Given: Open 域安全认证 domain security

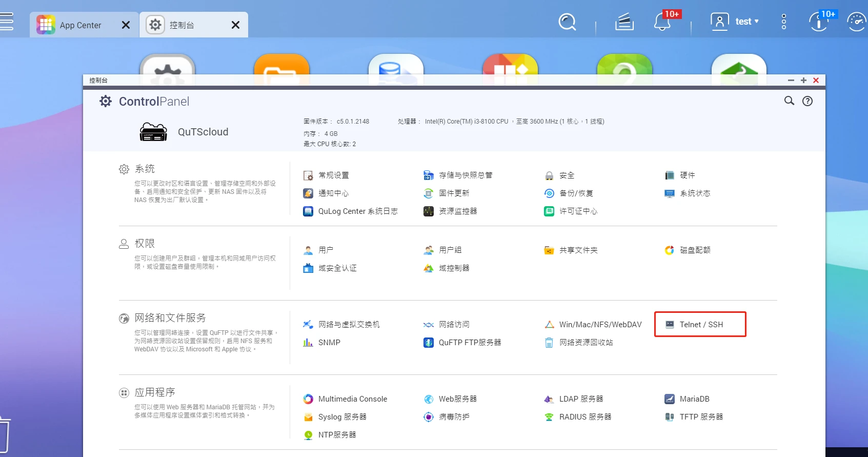Looking at the screenshot, I should click(330, 268).
